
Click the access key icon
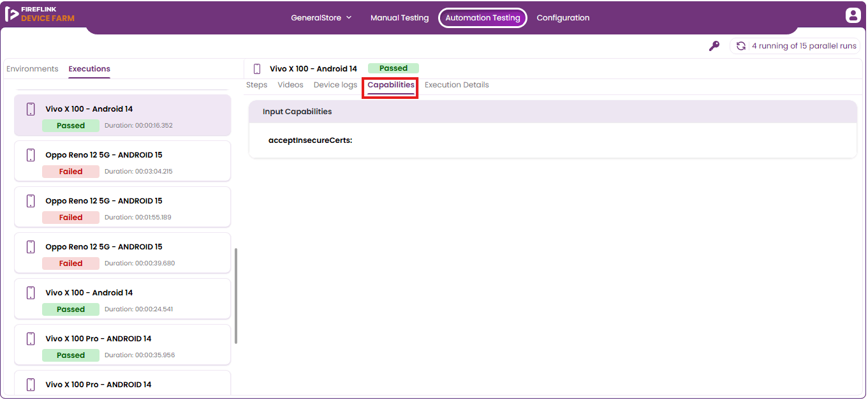(714, 46)
